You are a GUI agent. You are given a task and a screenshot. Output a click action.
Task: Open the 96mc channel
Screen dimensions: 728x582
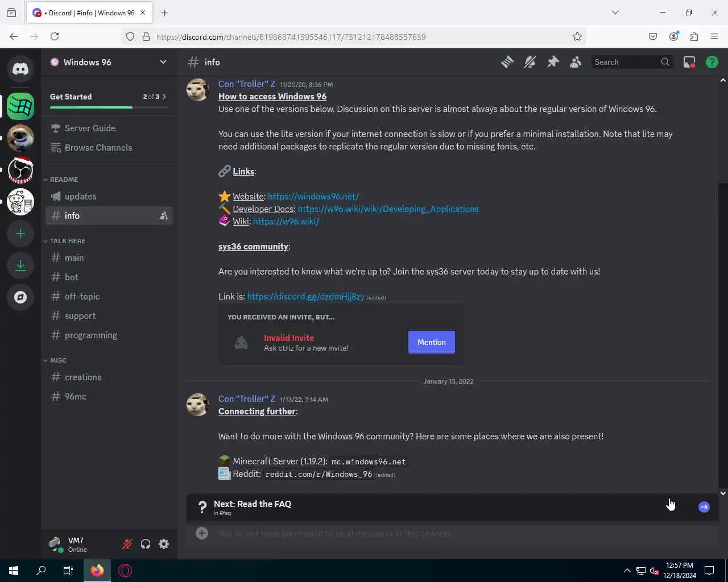point(109,396)
